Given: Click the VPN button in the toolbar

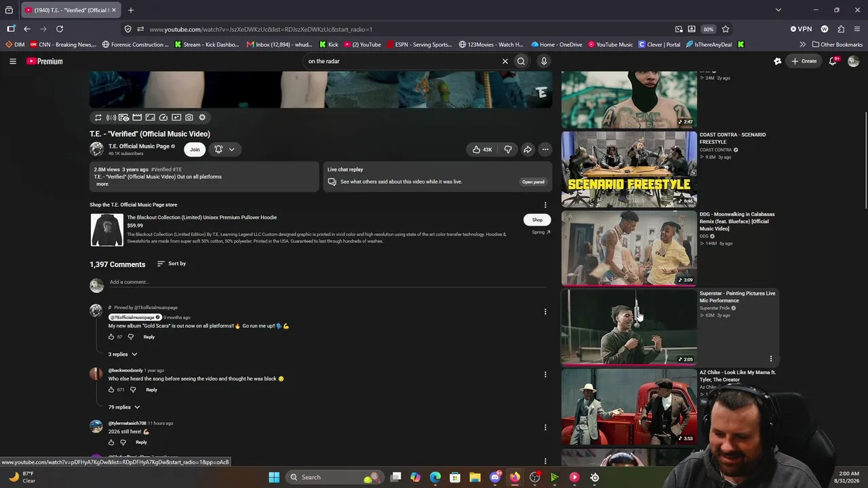Looking at the screenshot, I should 801,29.
